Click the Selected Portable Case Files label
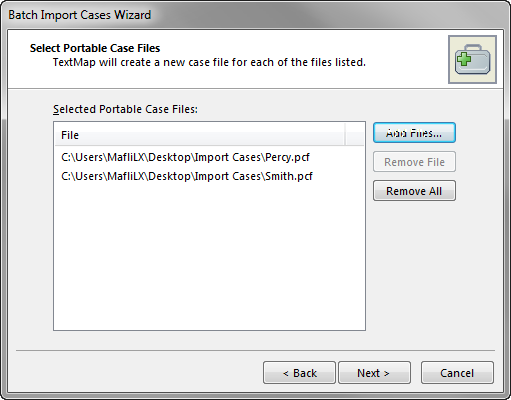511x400 pixels. [x=125, y=109]
